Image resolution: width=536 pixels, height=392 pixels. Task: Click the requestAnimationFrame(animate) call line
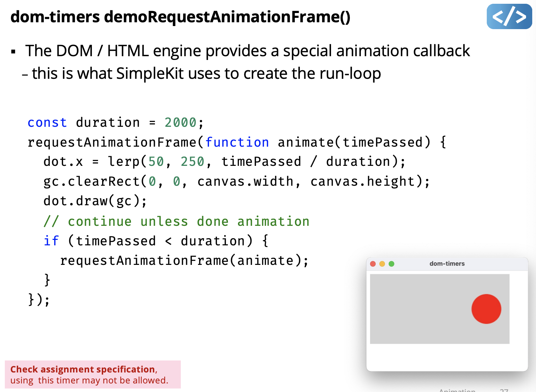[x=184, y=260]
